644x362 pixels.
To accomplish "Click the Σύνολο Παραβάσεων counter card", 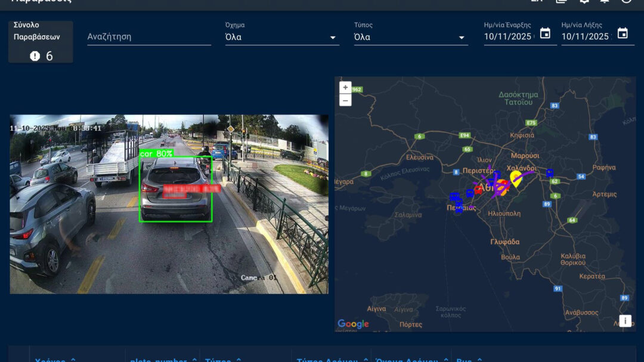I will [x=41, y=42].
